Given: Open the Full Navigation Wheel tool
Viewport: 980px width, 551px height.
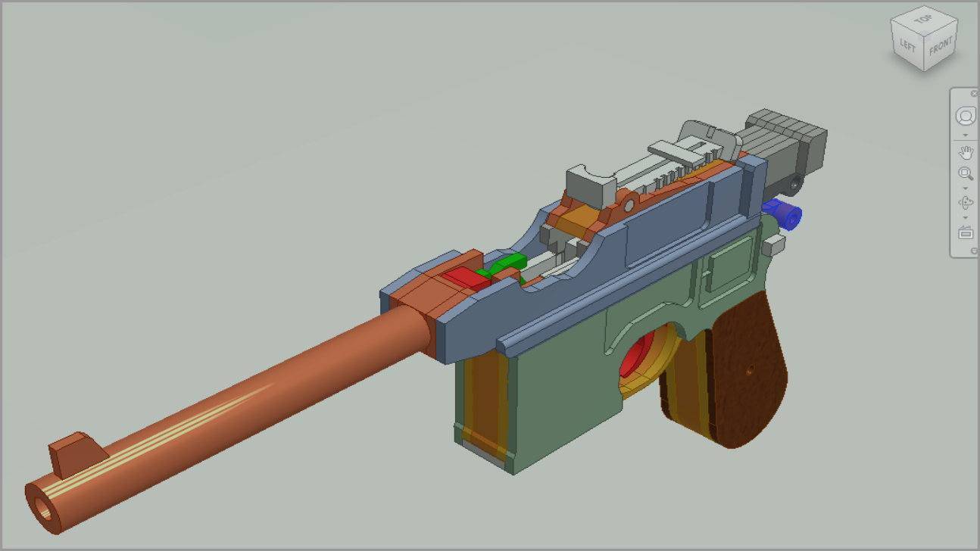Looking at the screenshot, I should point(966,117).
